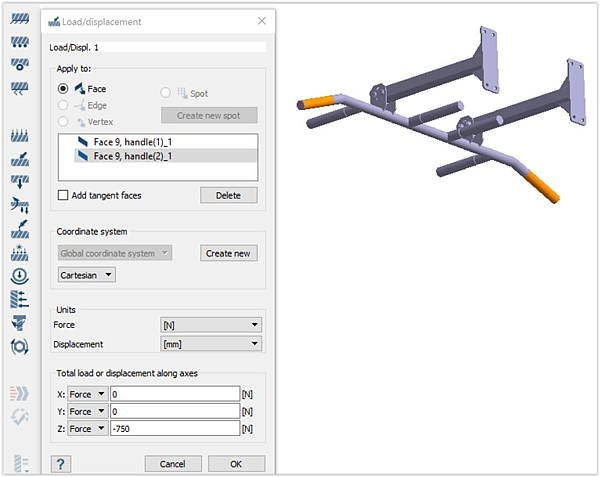
Task: Click the X force value field
Action: tap(175, 394)
